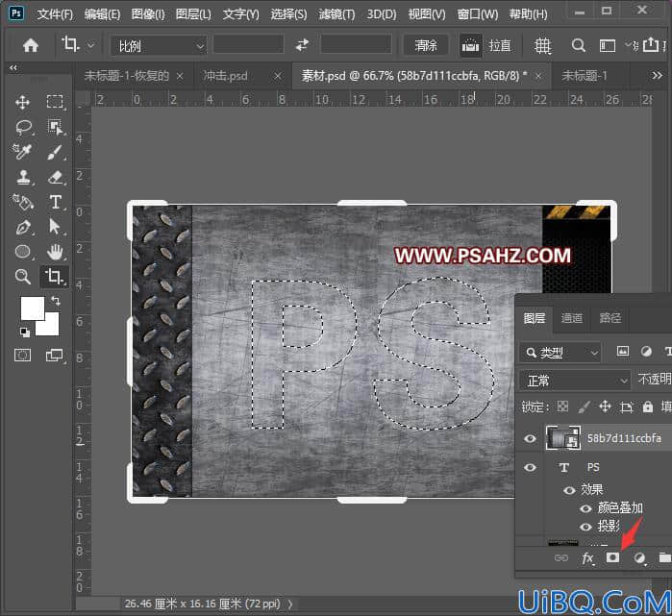
Task: Hide the 58b7d111ccbfa layer
Action: click(530, 438)
